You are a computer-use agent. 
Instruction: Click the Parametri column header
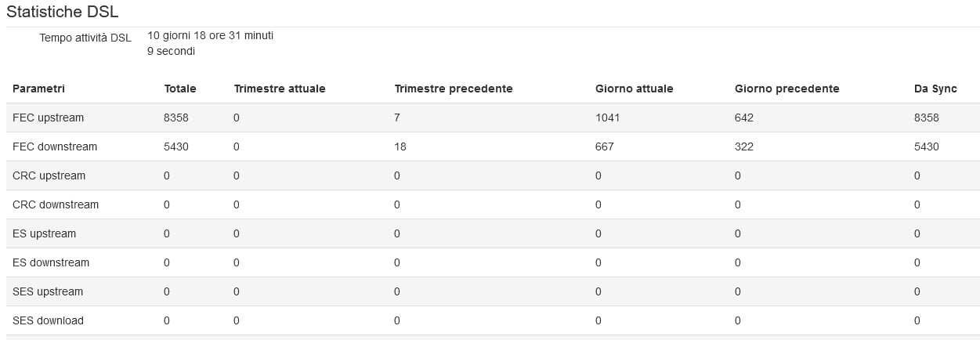[38, 89]
